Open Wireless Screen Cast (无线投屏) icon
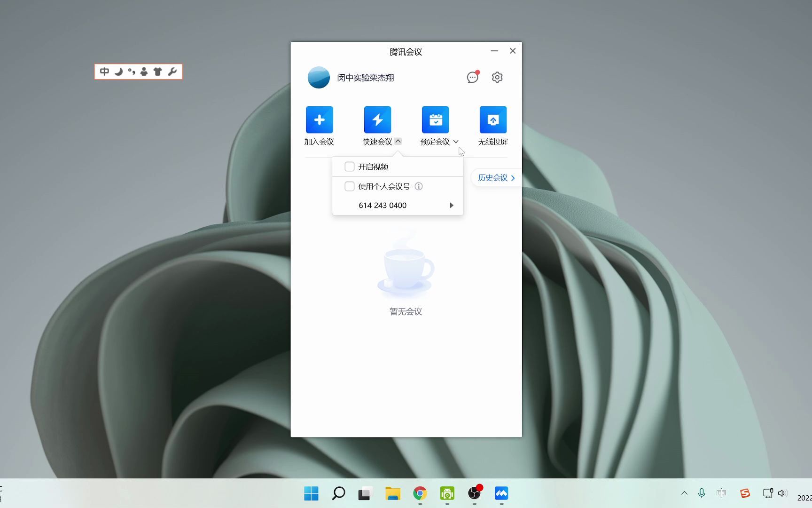 (x=493, y=120)
